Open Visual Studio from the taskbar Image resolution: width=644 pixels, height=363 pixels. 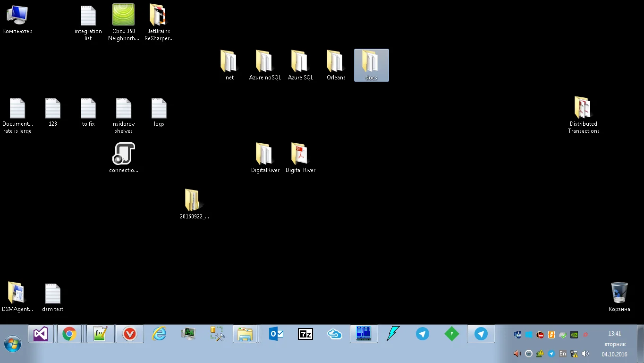coord(41,334)
